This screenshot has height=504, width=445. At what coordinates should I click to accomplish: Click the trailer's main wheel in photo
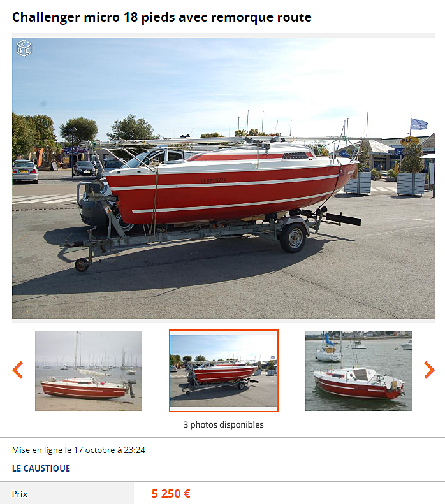(x=293, y=238)
